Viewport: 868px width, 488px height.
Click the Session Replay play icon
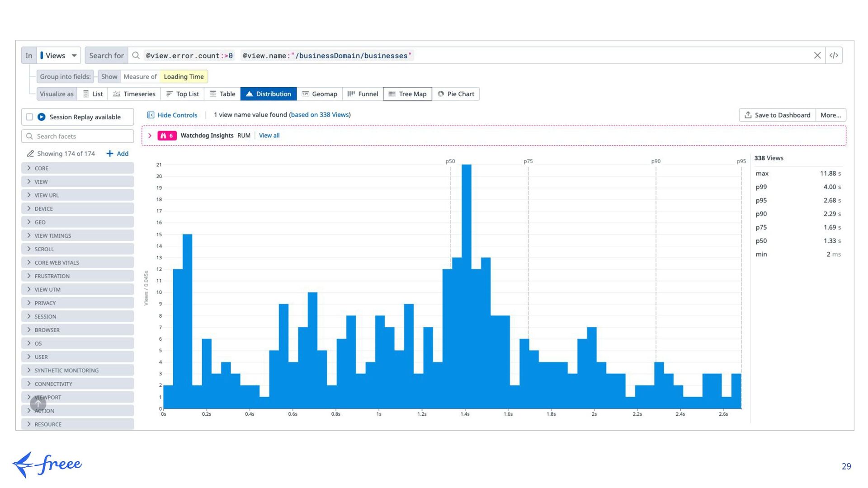pos(42,117)
